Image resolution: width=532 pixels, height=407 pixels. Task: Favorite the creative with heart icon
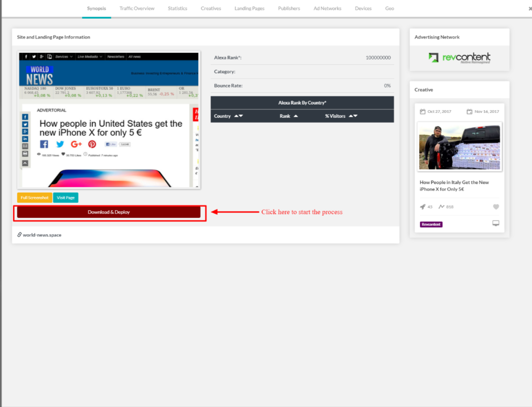496,207
